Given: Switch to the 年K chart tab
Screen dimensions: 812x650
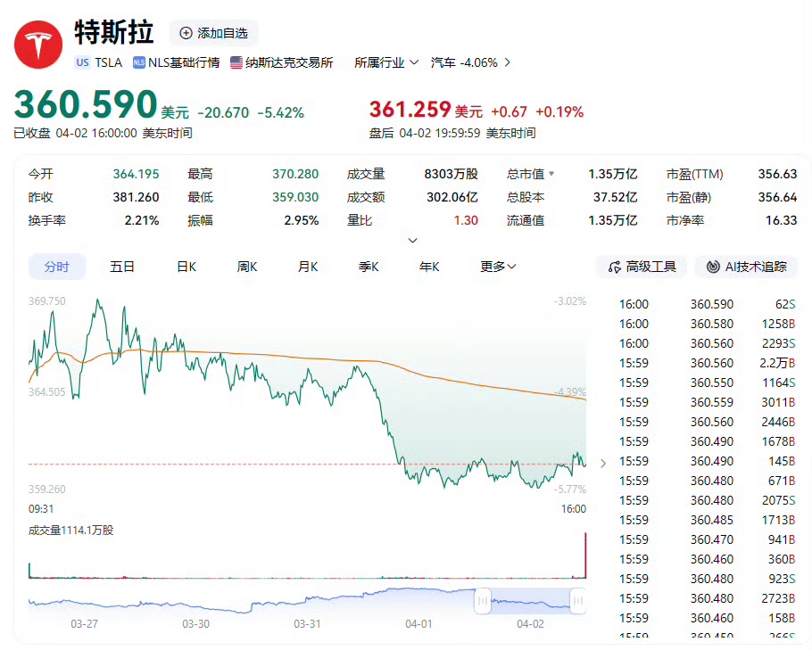Looking at the screenshot, I should pos(429,267).
